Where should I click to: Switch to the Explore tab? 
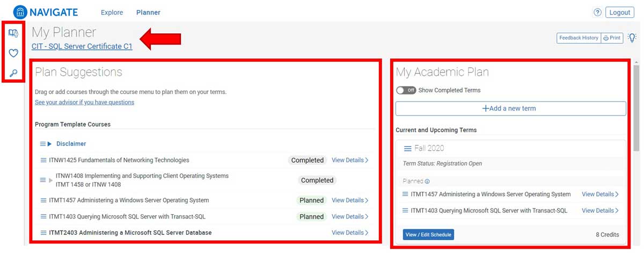click(112, 12)
